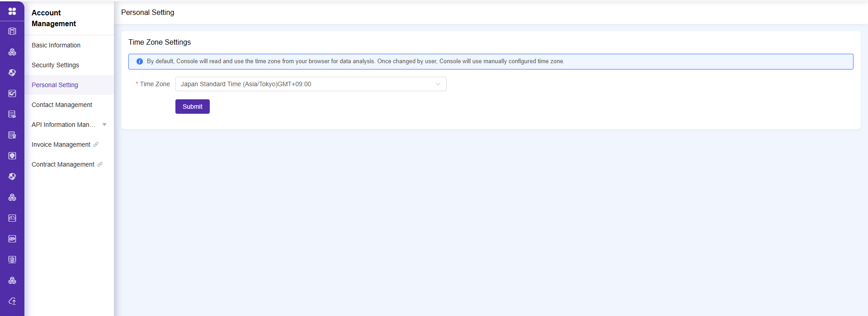Click the server rack icon below apps grid
The image size is (868, 316).
[x=12, y=31]
